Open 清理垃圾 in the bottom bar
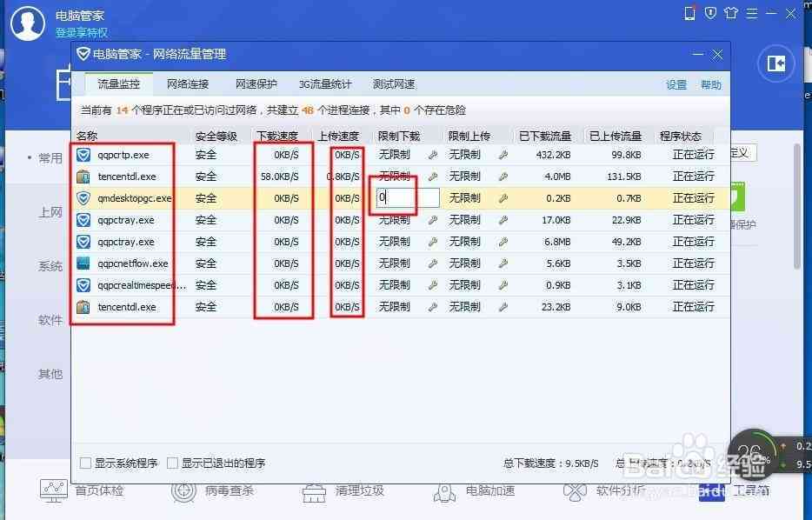 pyautogui.click(x=343, y=490)
